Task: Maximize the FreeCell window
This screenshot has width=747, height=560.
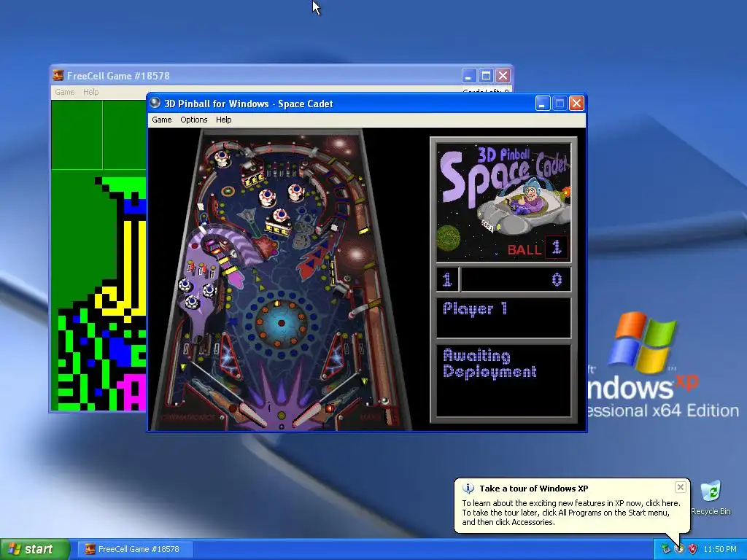Action: click(x=486, y=76)
